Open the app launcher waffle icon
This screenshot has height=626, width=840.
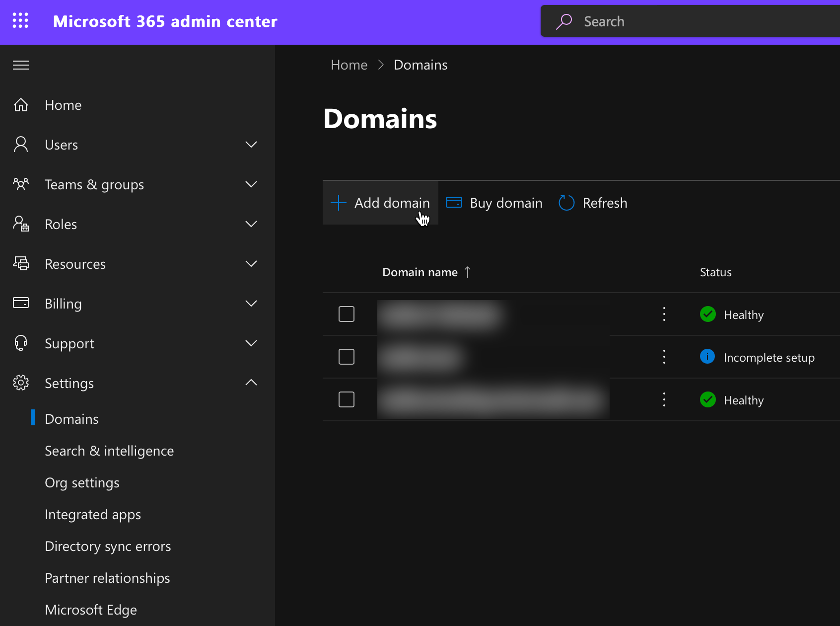tap(20, 21)
